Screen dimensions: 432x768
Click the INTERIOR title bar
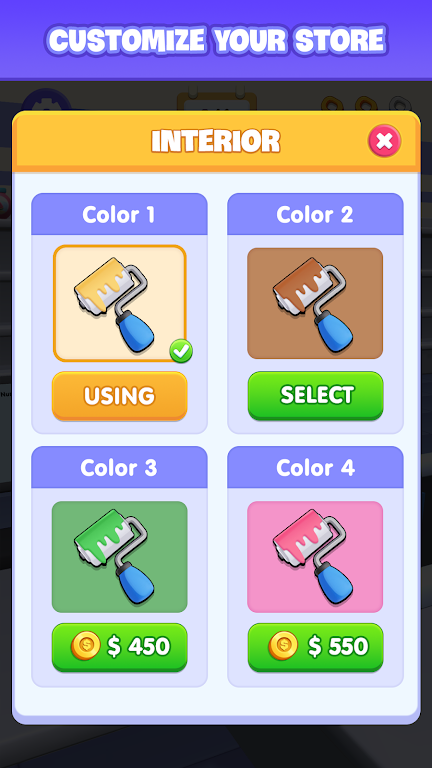216,141
